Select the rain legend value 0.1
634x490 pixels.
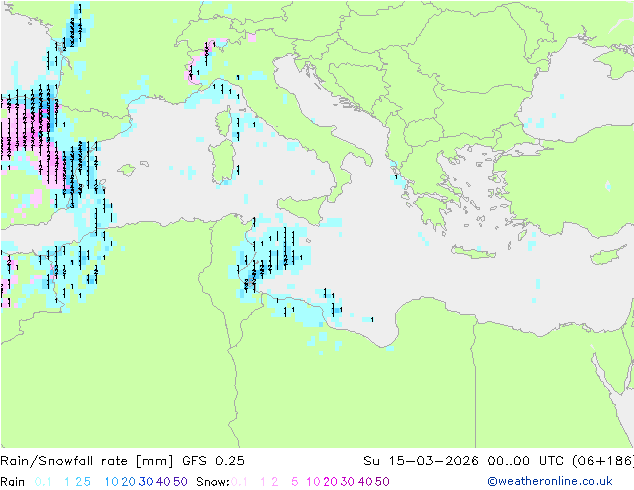pyautogui.click(x=43, y=482)
